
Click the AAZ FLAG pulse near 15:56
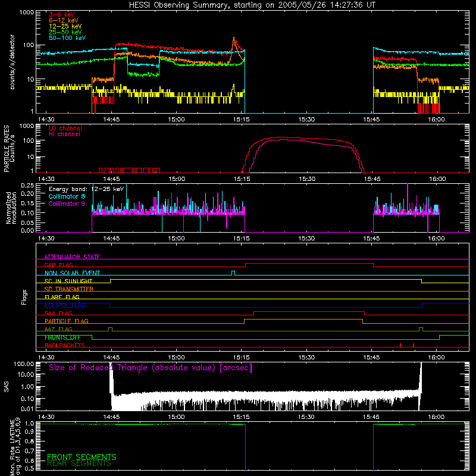point(421,329)
